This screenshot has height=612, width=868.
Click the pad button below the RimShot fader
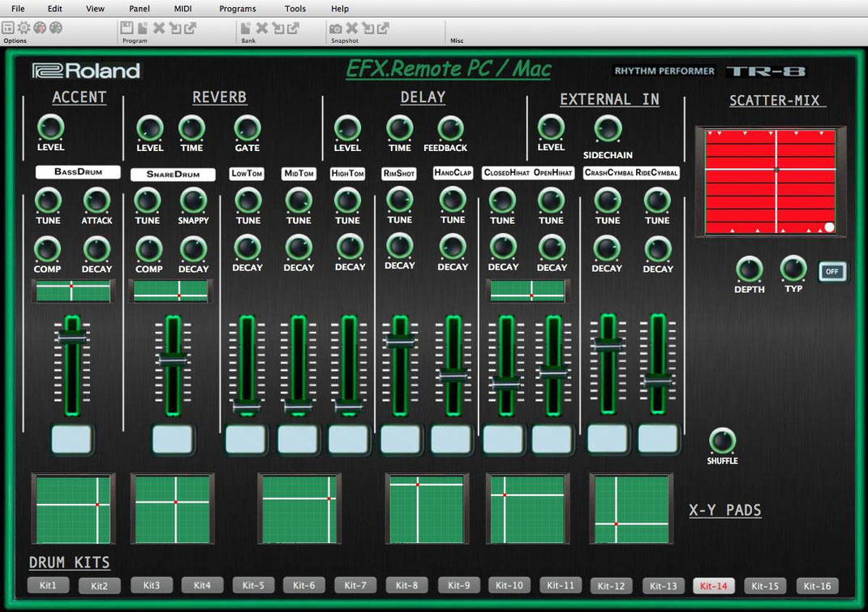400,438
